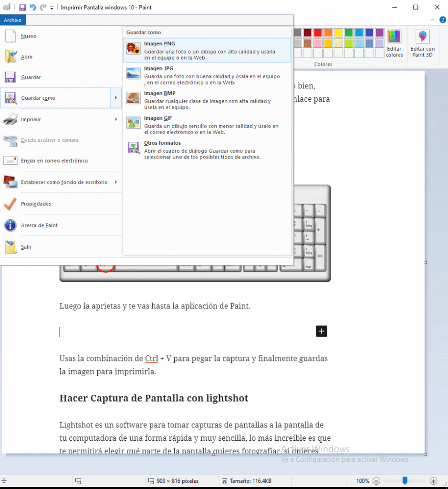This screenshot has height=489, width=448.
Task: Open the quick access toolbar customize dropdown
Action: click(x=52, y=8)
